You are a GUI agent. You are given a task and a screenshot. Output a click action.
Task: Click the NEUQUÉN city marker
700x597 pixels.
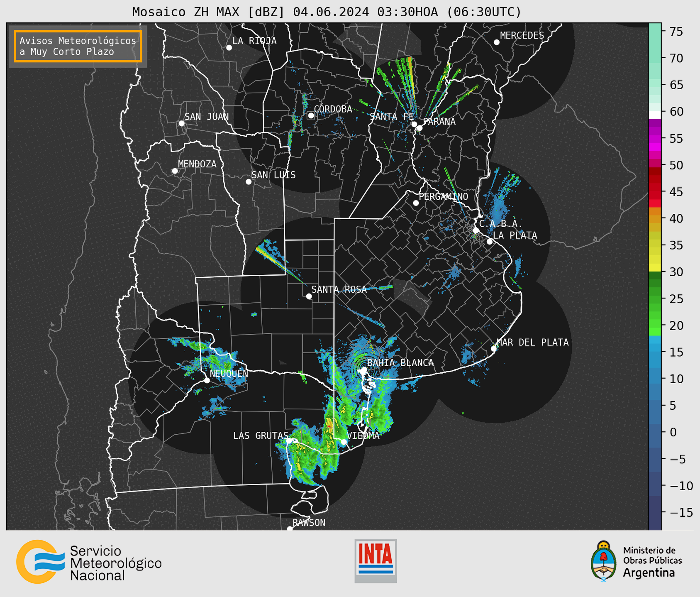pyautogui.click(x=207, y=380)
